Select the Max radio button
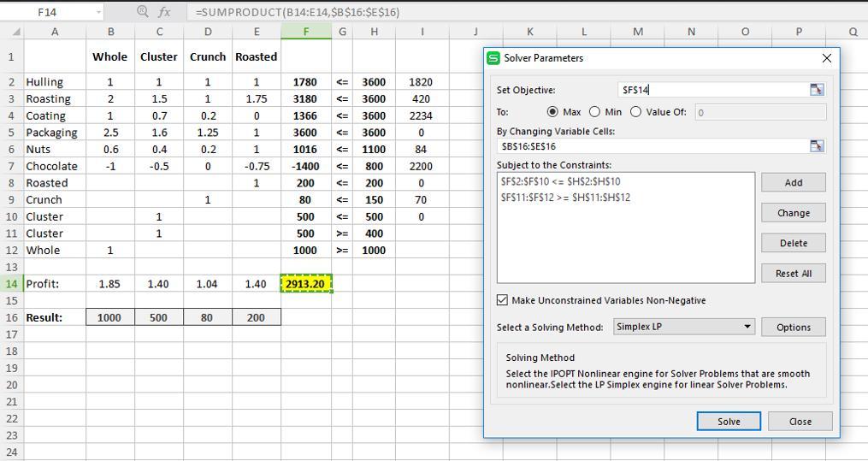 point(552,112)
